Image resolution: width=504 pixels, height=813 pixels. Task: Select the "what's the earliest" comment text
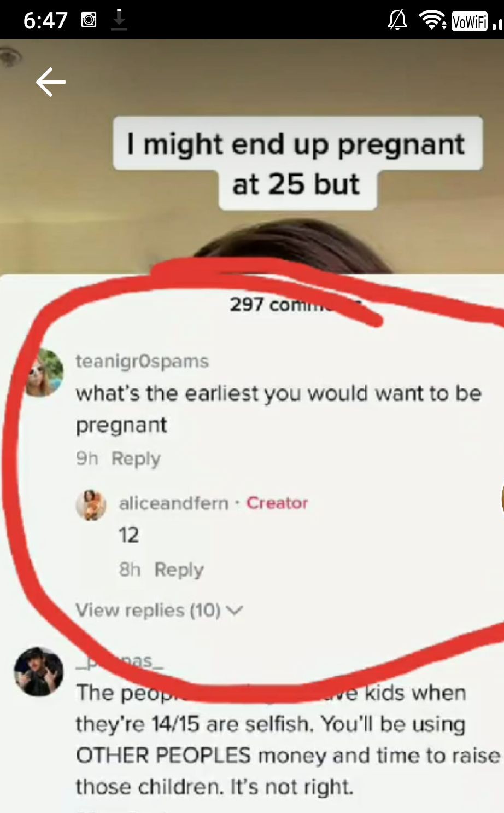(x=278, y=409)
